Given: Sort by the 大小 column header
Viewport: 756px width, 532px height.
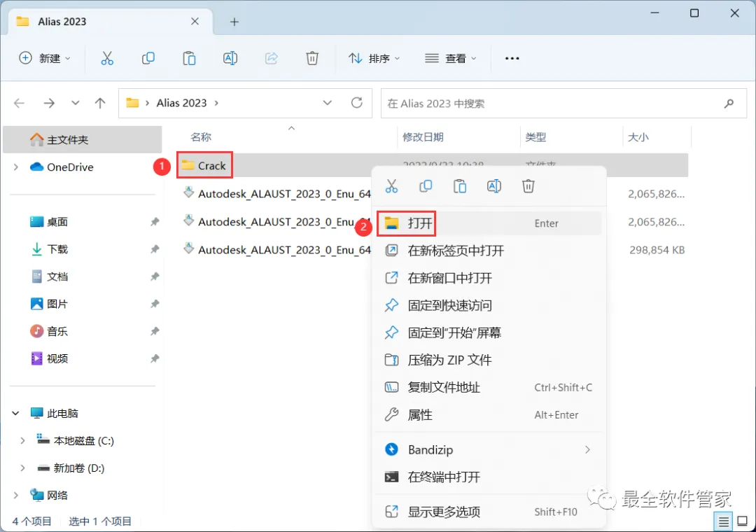Looking at the screenshot, I should pos(638,137).
